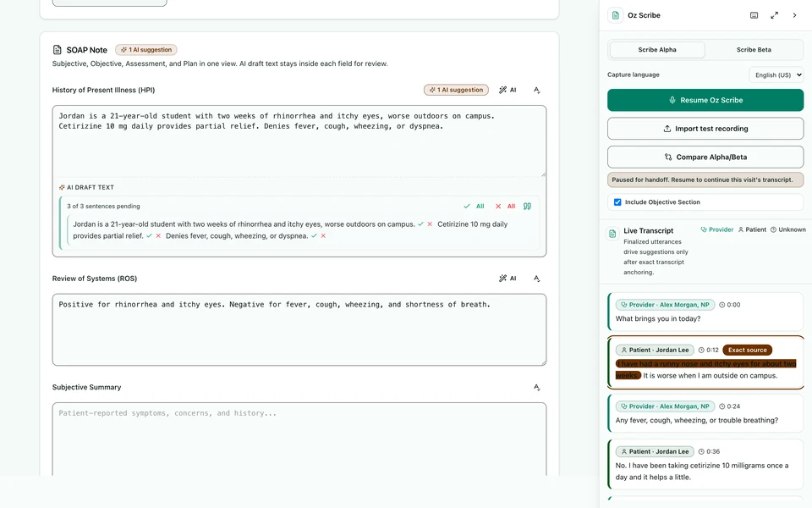
Task: Click the 1 AI suggestion badge beside SOAP Note
Action: pos(146,50)
